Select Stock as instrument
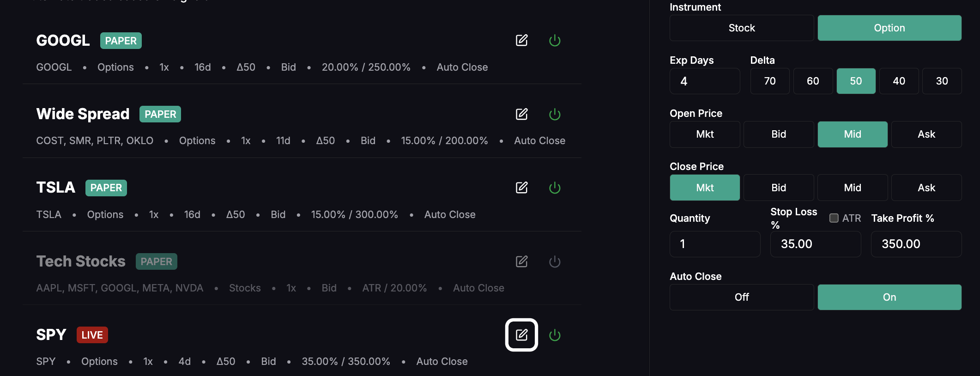 (742, 28)
